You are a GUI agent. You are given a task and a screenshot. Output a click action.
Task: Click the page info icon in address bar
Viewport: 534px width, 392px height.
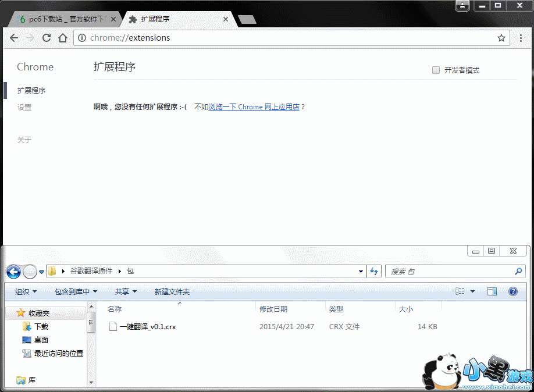pyautogui.click(x=82, y=38)
